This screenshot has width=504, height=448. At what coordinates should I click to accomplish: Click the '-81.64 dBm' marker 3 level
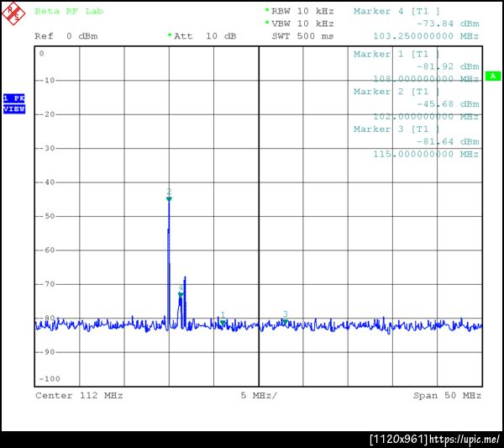tap(448, 142)
